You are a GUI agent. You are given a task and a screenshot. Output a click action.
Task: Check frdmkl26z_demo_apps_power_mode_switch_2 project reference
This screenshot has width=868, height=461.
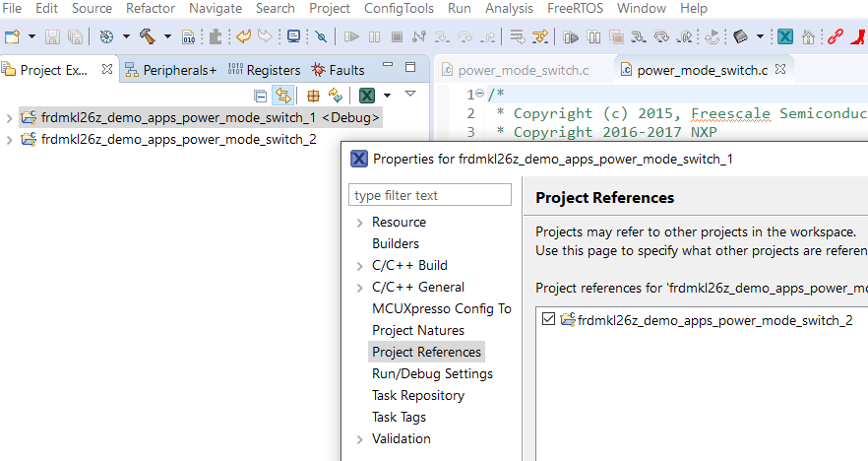point(548,319)
